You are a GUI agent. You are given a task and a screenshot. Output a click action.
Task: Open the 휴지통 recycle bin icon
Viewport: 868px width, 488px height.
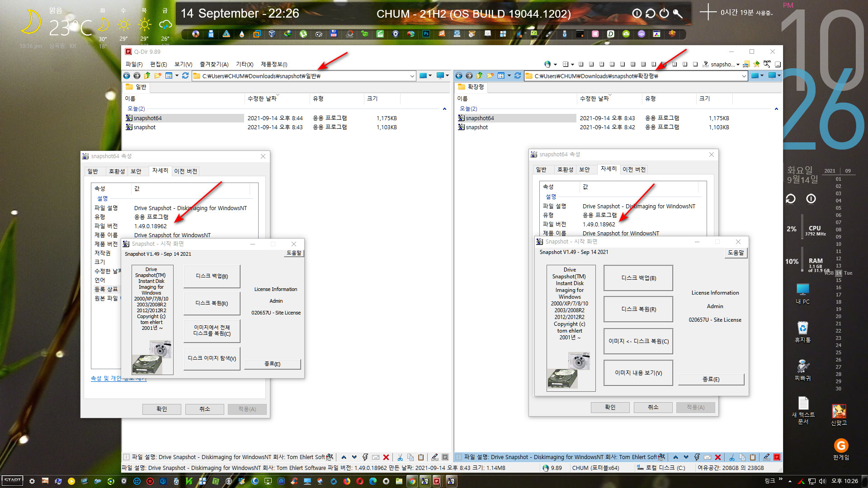802,332
